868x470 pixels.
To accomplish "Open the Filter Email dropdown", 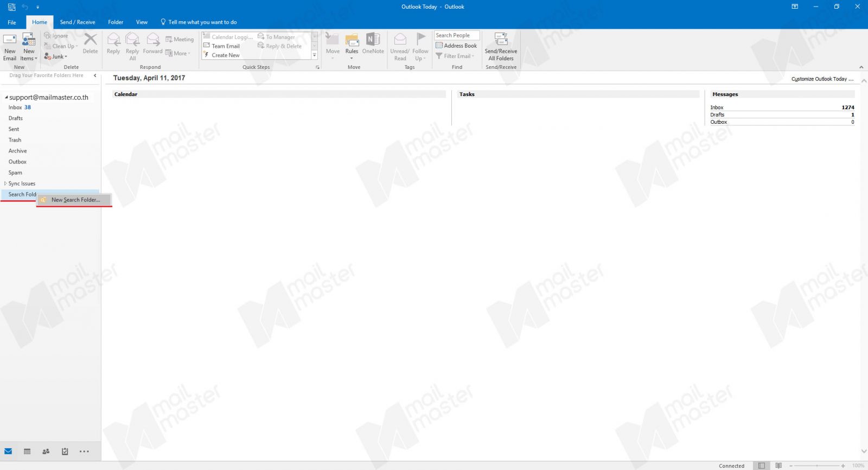I will pos(455,56).
